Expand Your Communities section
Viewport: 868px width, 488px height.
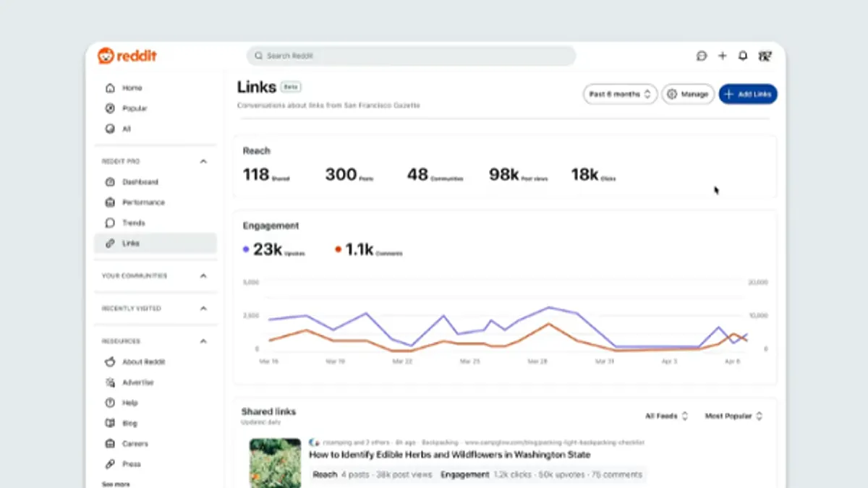click(x=203, y=277)
